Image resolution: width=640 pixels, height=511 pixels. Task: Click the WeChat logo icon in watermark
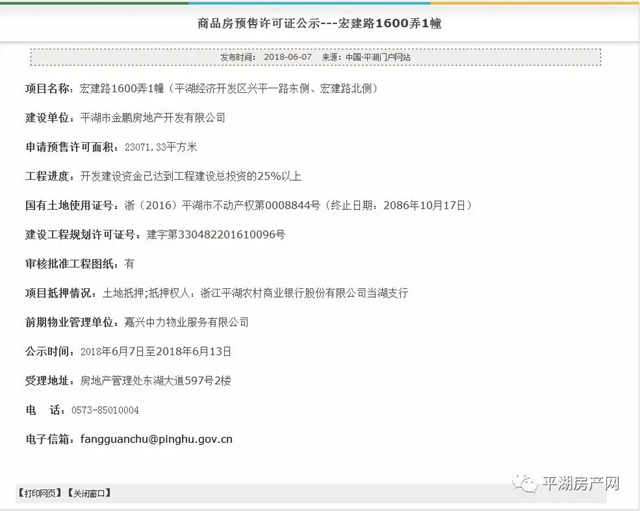coord(526,484)
